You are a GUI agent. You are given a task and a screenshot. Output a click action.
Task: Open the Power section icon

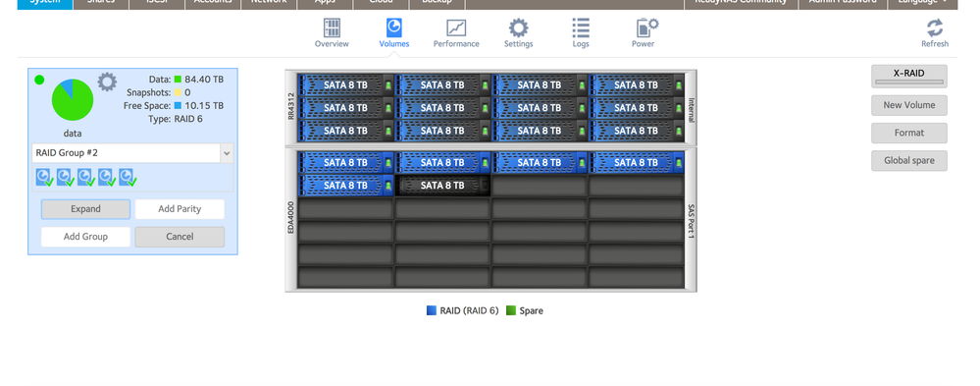point(646,28)
